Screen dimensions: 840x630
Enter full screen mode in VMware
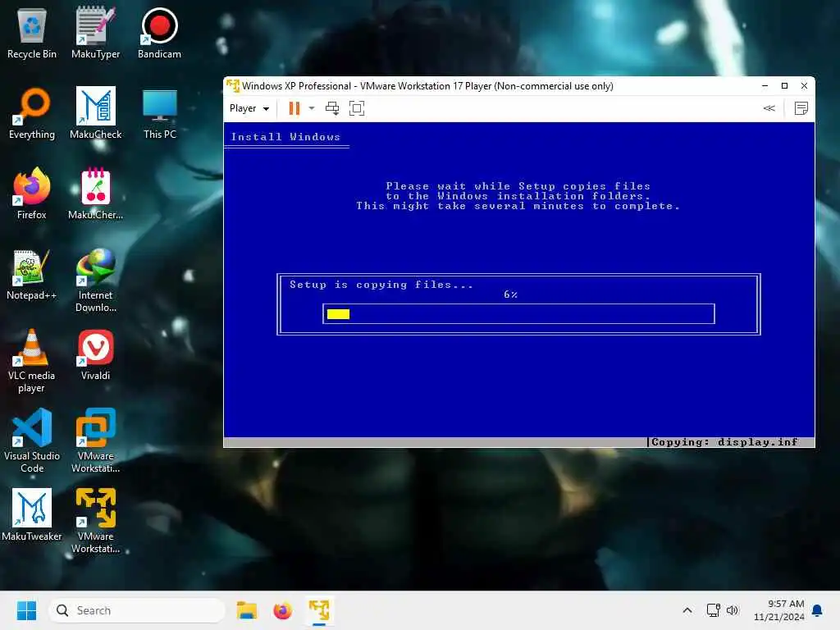pos(357,108)
